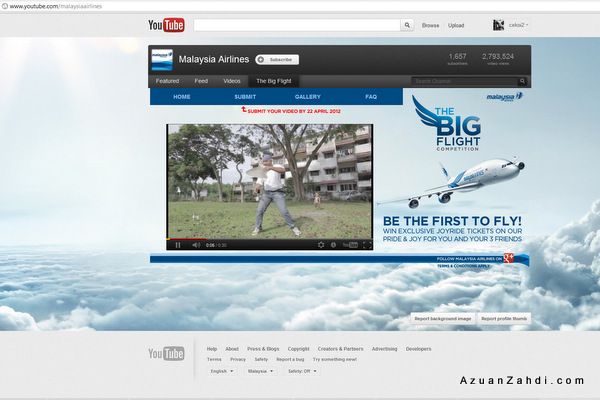600x400 pixels.
Task: Open the Malaysia country dropdown
Action: point(261,371)
